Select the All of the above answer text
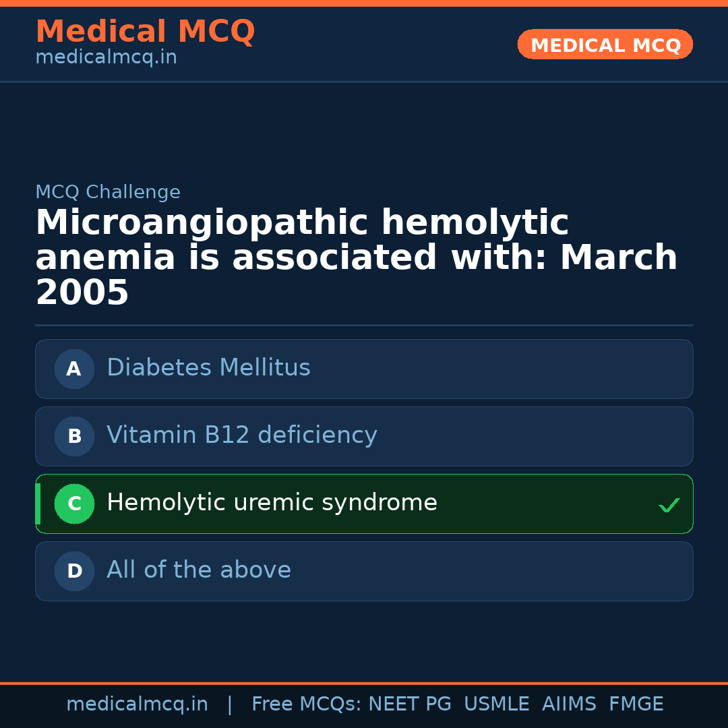This screenshot has height=728, width=728. 199,570
